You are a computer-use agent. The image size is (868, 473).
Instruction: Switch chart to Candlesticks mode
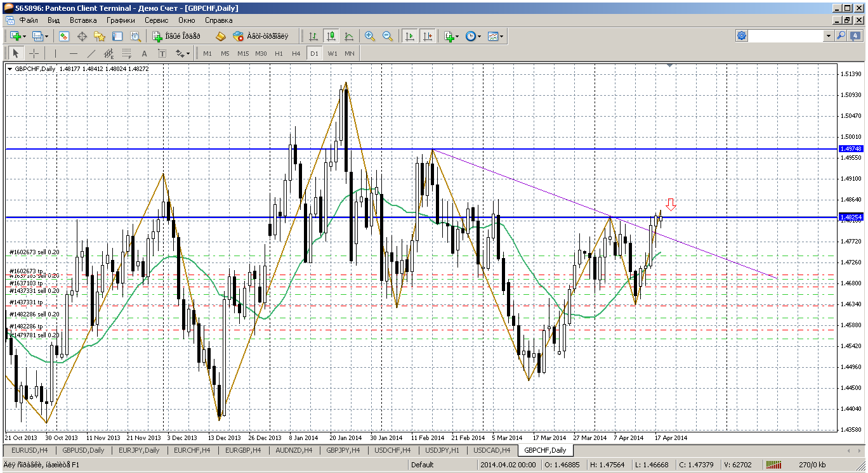click(331, 37)
